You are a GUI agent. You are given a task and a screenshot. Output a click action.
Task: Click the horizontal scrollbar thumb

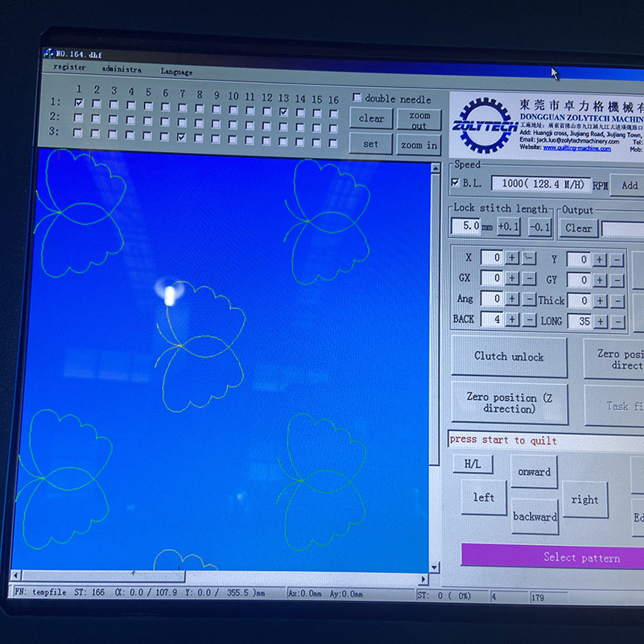(103, 576)
